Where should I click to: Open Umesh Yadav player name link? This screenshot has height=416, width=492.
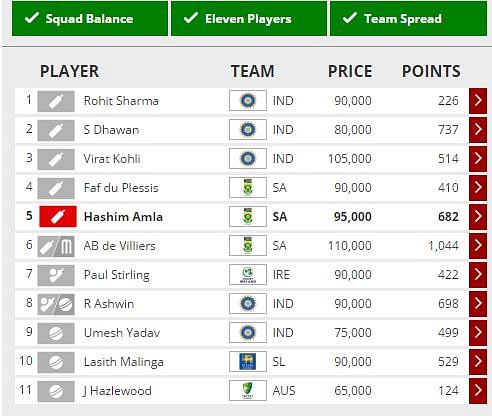tap(122, 333)
